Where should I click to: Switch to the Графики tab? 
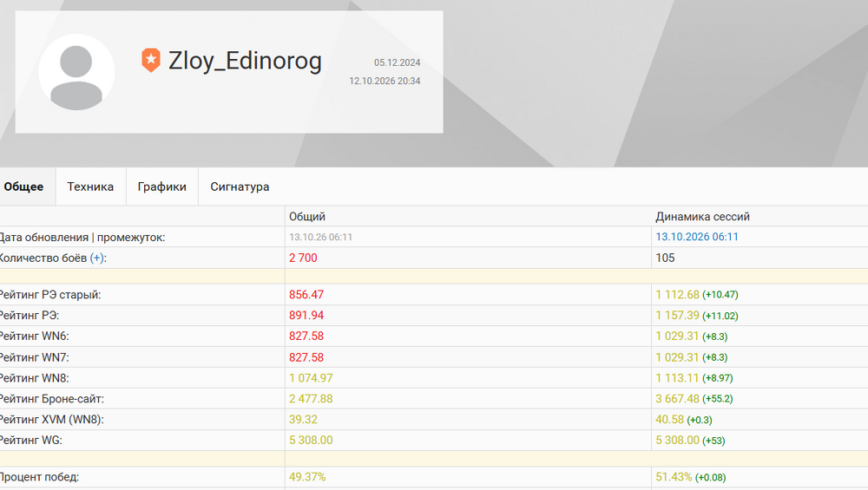click(161, 187)
